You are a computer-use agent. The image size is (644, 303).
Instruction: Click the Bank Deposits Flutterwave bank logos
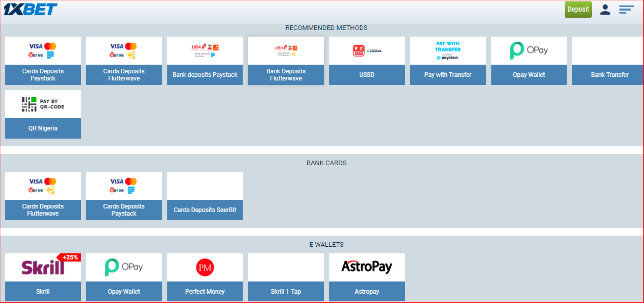(286, 51)
